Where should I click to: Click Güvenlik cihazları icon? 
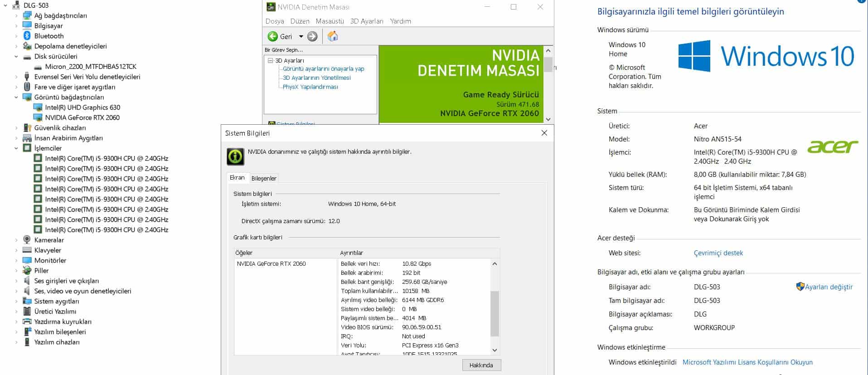coord(27,128)
